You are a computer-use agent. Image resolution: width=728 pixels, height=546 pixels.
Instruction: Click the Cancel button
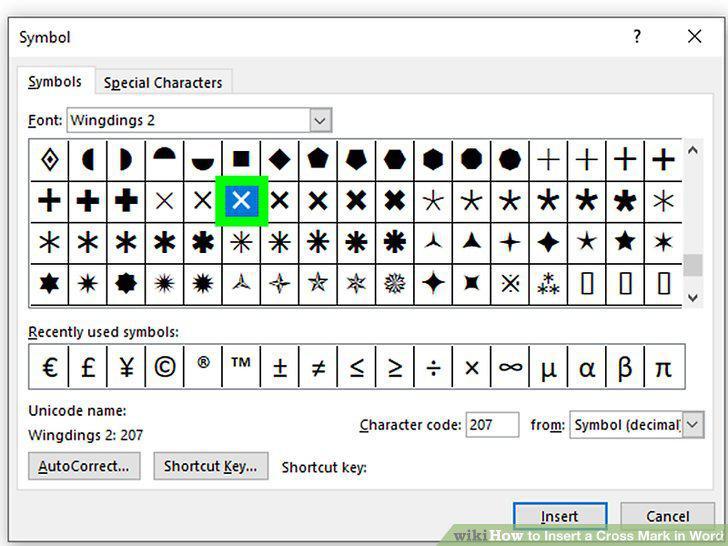pyautogui.click(x=667, y=516)
